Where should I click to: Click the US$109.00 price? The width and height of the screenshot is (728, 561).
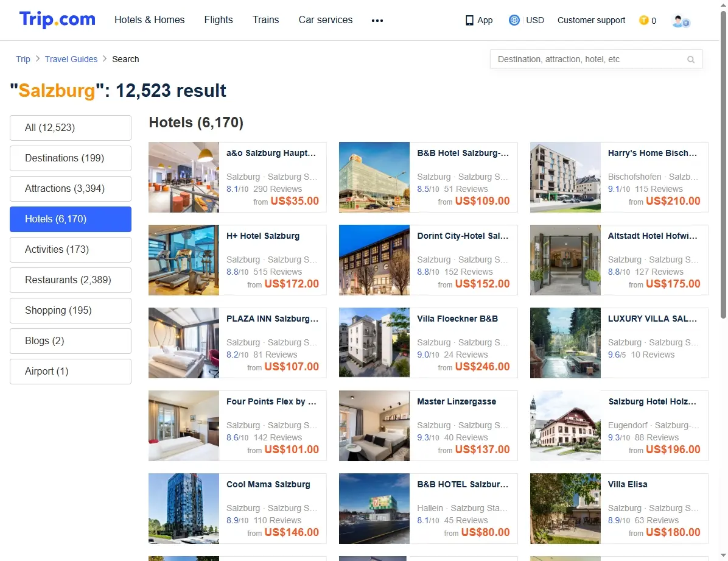tap(483, 201)
